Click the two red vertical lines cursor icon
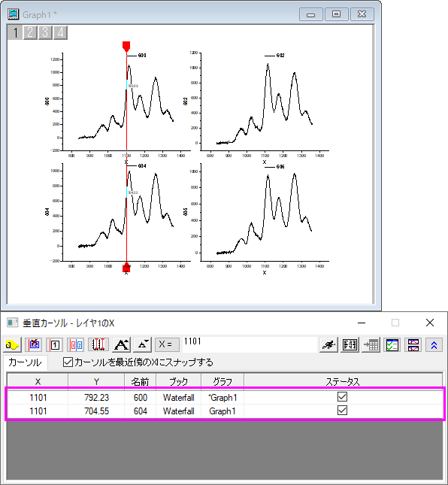448x485 pixels. 98,344
